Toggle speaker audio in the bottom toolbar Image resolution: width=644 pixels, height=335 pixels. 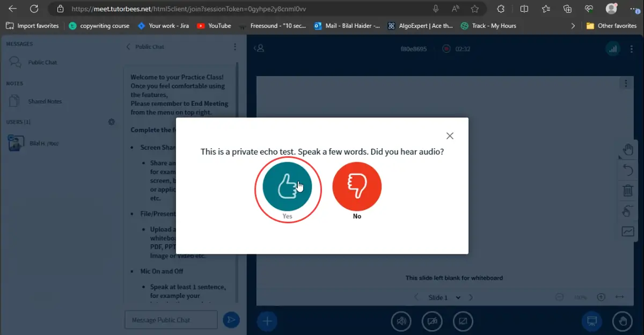tap(401, 321)
